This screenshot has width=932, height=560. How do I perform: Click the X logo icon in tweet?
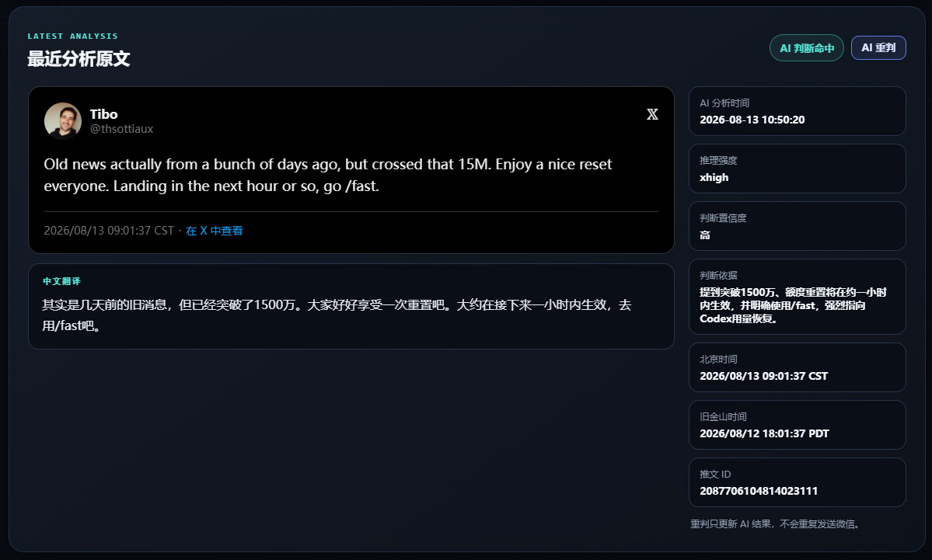652,115
